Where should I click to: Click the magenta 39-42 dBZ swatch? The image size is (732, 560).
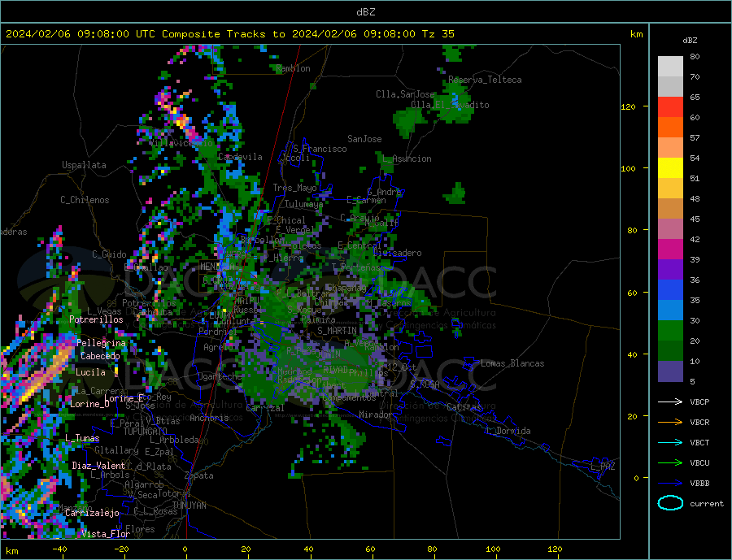point(670,250)
